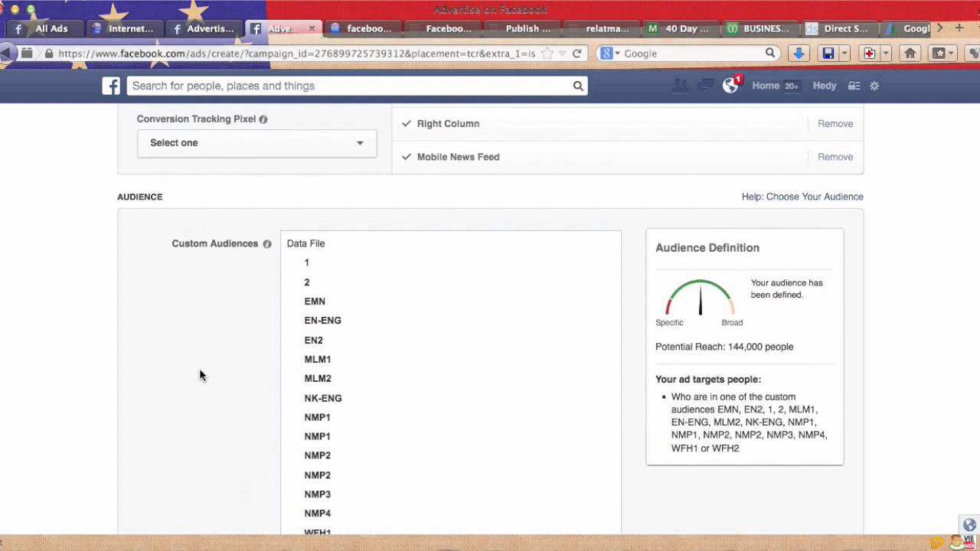Image resolution: width=980 pixels, height=551 pixels.
Task: Click the Specific-Broad audience gauge
Action: (700, 298)
